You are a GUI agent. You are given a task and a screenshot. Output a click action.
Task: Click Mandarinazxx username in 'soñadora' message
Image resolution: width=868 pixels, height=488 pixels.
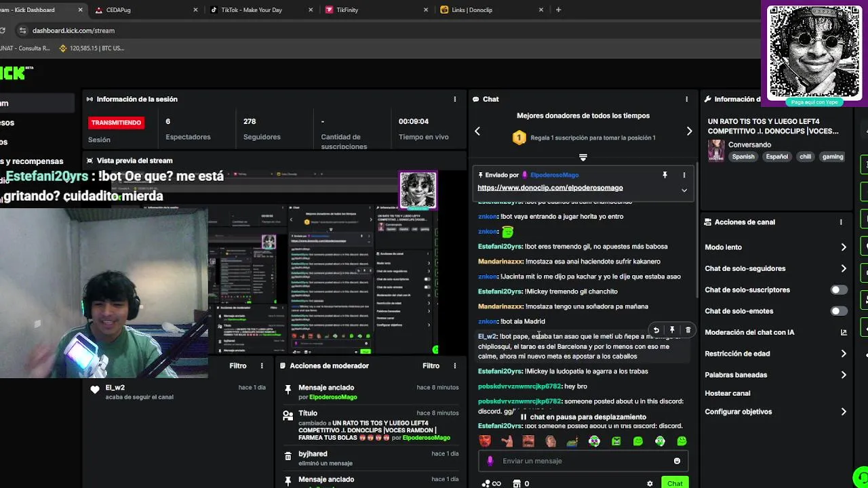(500, 306)
